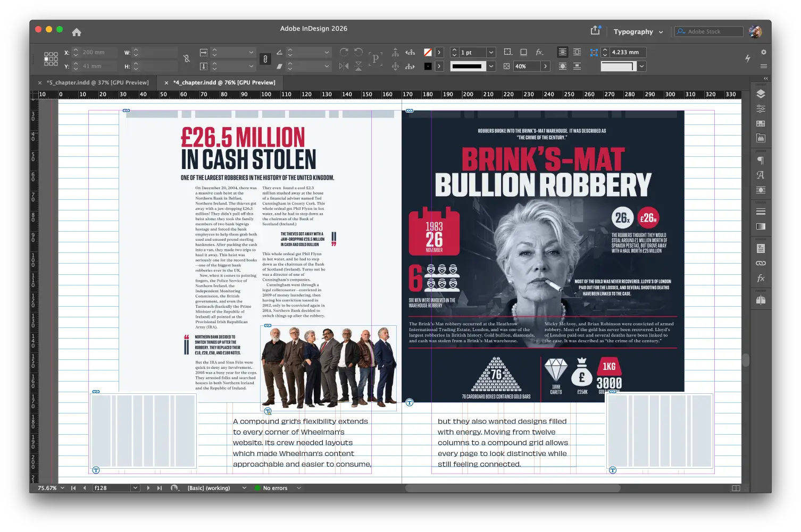Click the Share document icon
The height and width of the screenshot is (532, 801).
coord(595,31)
